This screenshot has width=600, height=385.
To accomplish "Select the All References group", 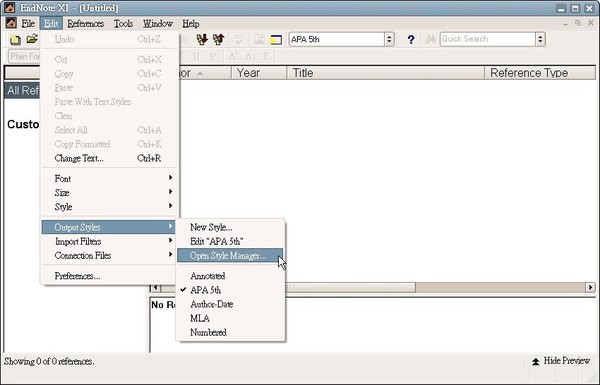I will pos(23,91).
